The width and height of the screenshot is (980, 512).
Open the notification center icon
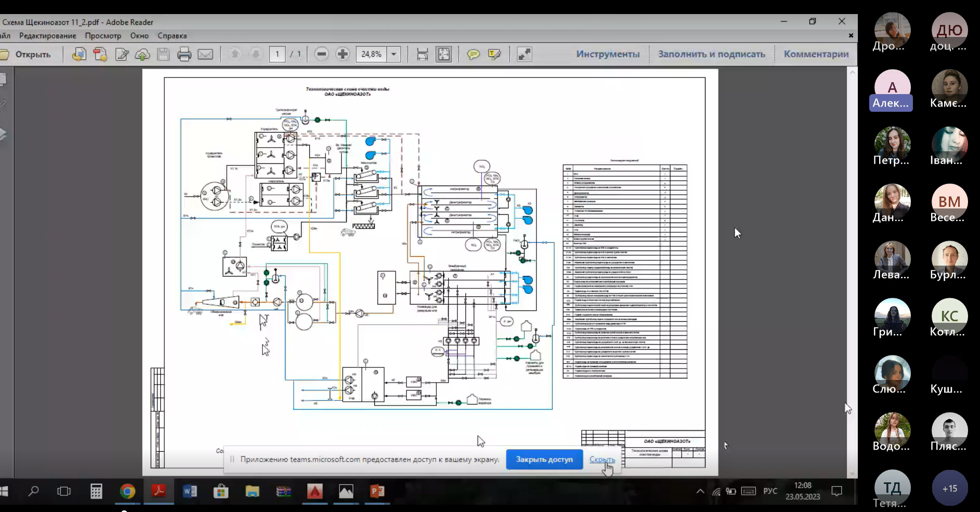(x=837, y=491)
